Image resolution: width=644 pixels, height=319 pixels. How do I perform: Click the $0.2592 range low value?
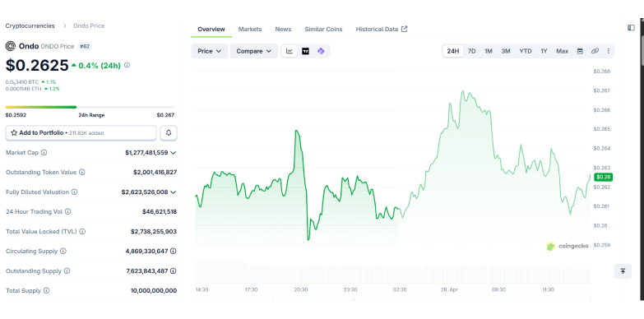pos(16,115)
